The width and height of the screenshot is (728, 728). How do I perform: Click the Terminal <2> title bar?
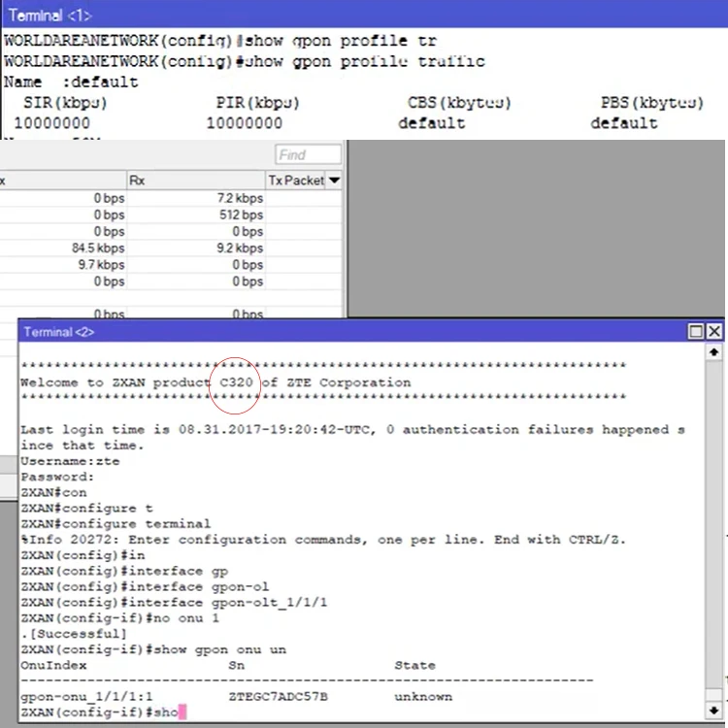353,332
